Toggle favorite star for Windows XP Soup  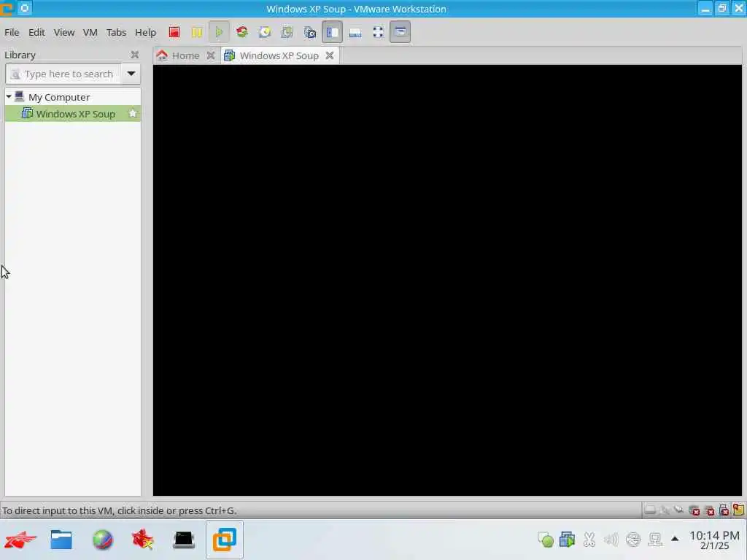click(x=133, y=113)
